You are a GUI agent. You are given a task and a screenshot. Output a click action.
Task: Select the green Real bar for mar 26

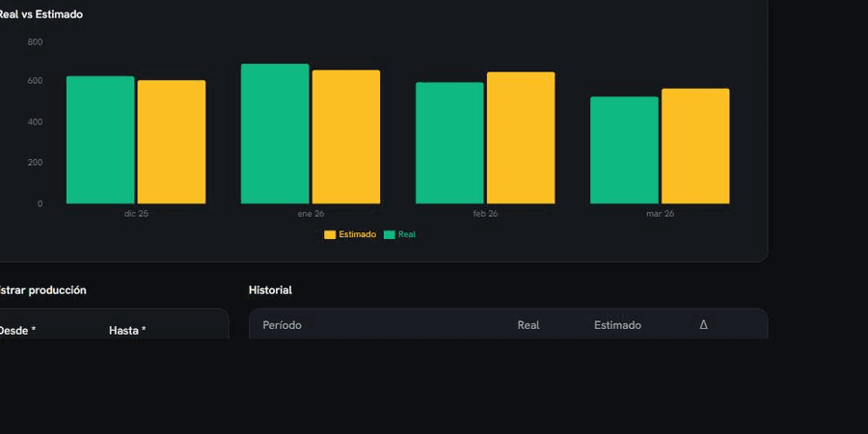click(624, 150)
